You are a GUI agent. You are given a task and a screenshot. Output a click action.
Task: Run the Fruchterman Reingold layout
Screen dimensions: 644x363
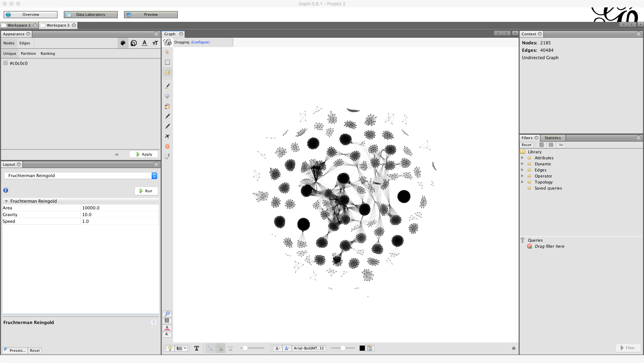click(146, 191)
